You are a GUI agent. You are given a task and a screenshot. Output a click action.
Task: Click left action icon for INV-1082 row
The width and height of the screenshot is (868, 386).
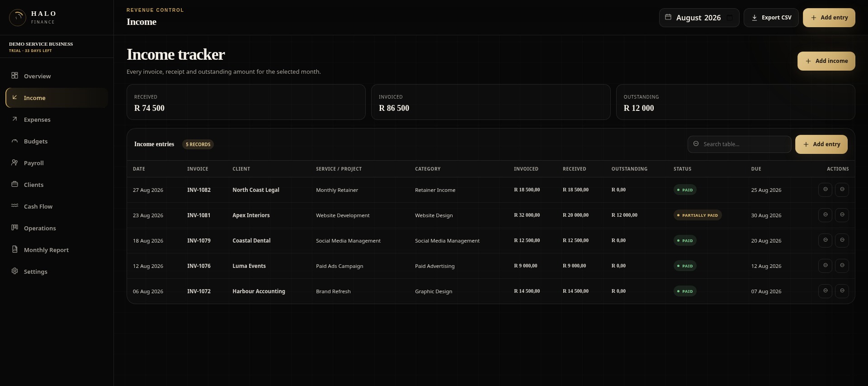tap(825, 190)
